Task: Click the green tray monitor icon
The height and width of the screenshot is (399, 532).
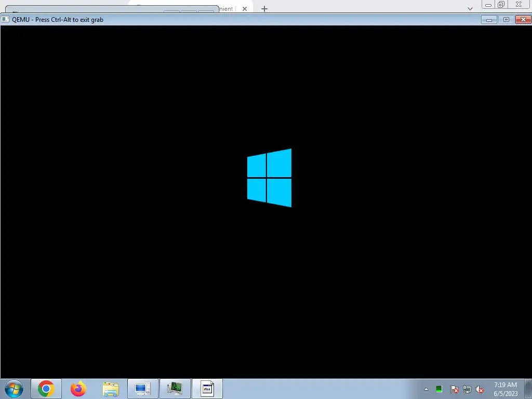Action: tap(439, 389)
